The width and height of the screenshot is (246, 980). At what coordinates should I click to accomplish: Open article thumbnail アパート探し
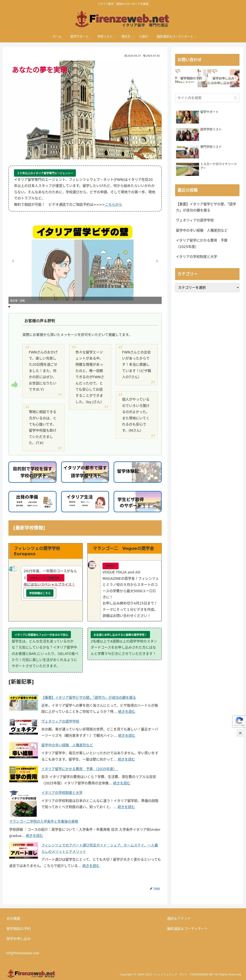(x=24, y=850)
